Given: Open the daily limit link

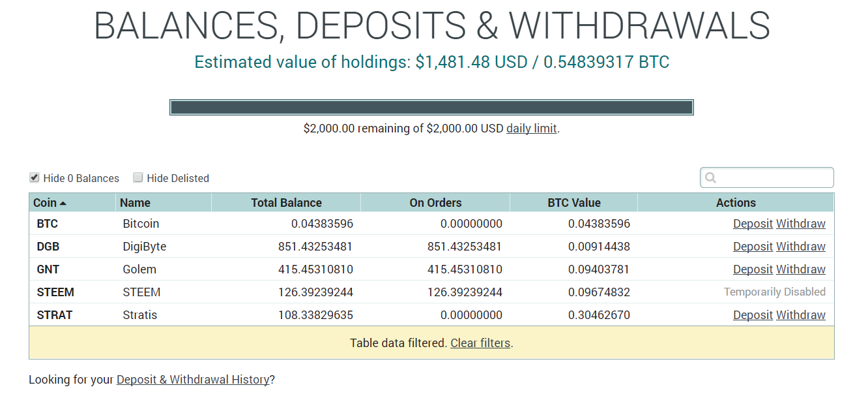Looking at the screenshot, I should point(531,129).
